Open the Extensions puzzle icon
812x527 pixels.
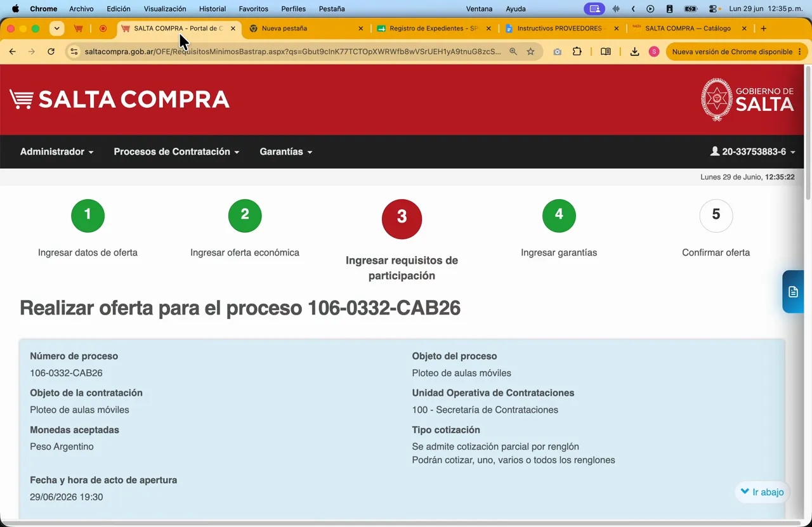click(577, 51)
